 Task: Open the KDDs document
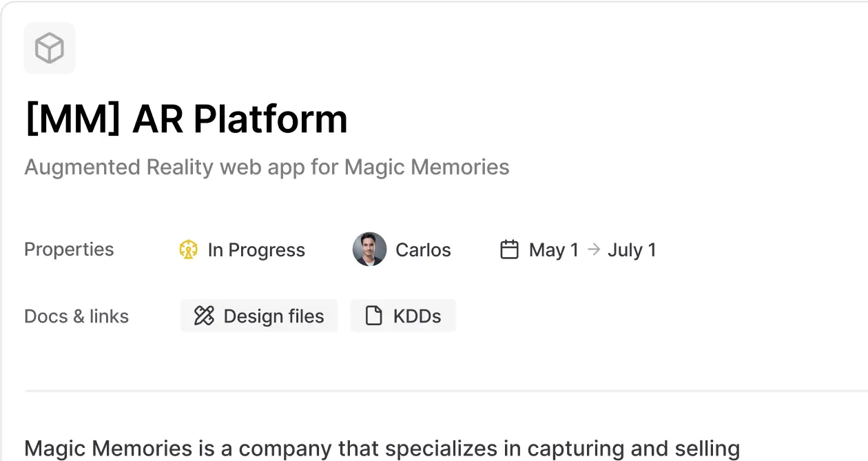[403, 315]
